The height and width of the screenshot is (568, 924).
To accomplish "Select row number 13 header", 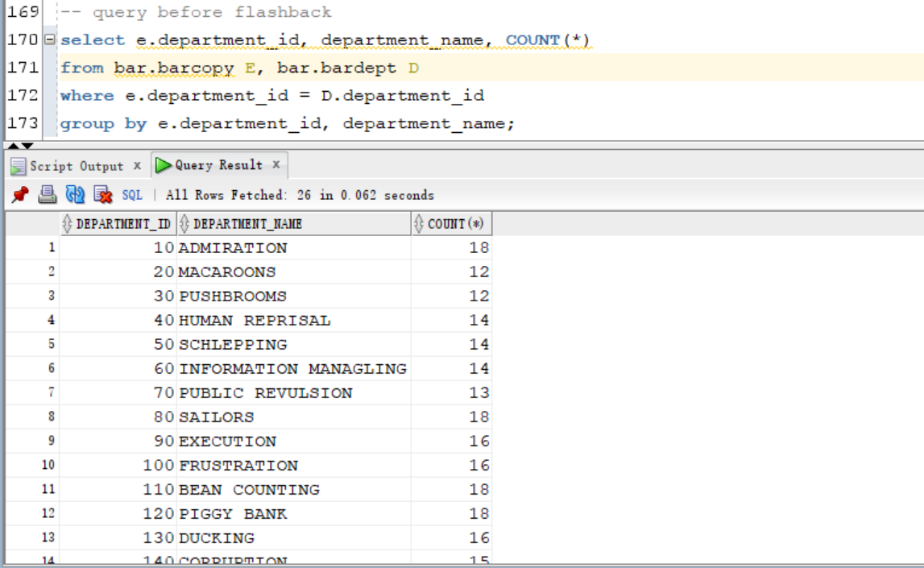I will [x=33, y=538].
